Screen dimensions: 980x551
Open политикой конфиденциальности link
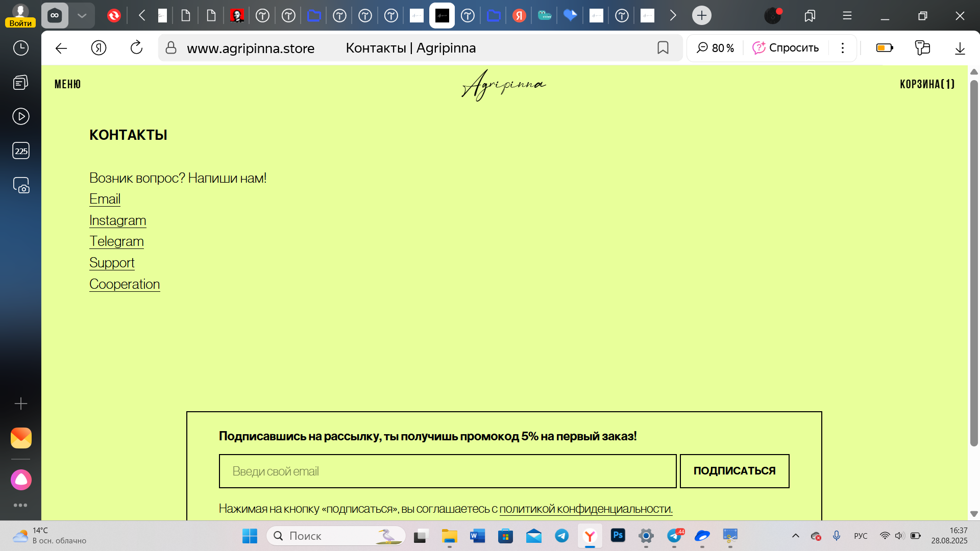[x=585, y=509]
